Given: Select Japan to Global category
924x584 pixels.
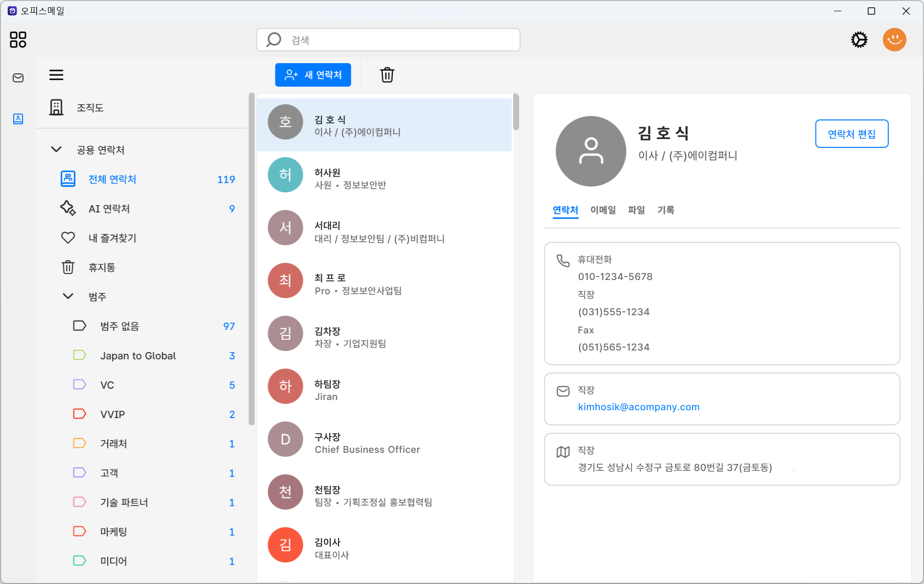Looking at the screenshot, I should tap(153, 355).
